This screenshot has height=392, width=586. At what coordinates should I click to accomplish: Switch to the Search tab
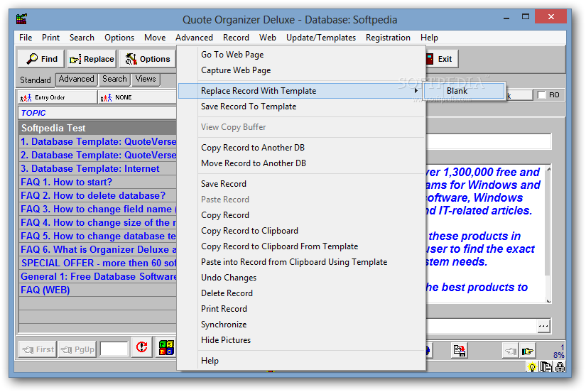click(114, 80)
